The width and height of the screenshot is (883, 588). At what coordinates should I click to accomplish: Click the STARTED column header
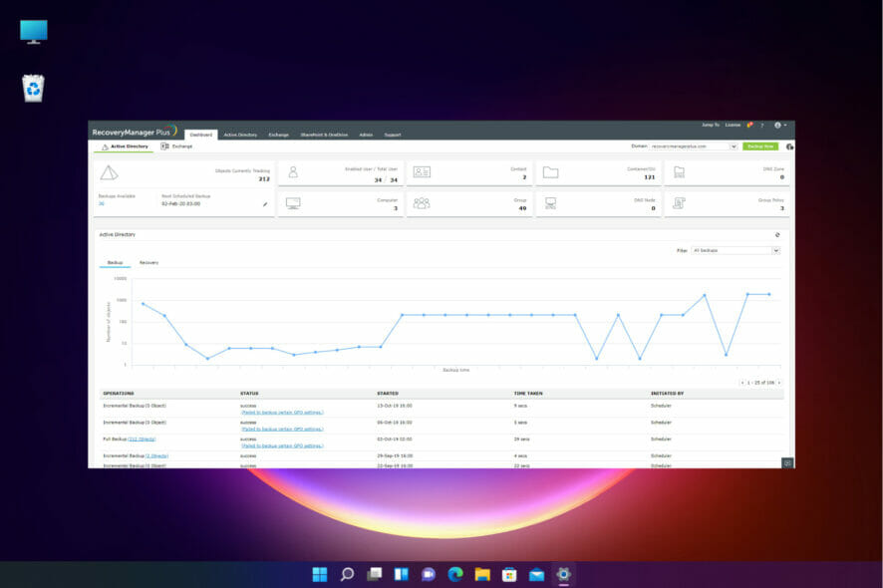click(388, 393)
